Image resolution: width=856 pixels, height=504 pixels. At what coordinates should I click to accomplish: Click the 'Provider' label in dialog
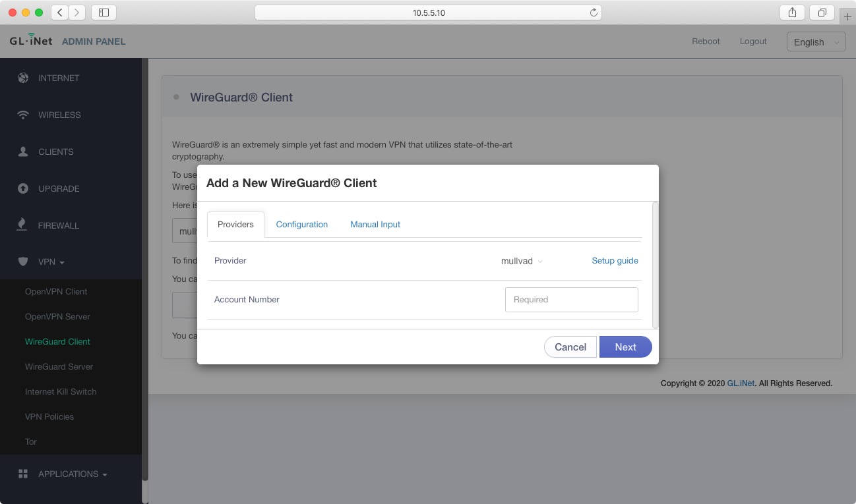pyautogui.click(x=230, y=261)
